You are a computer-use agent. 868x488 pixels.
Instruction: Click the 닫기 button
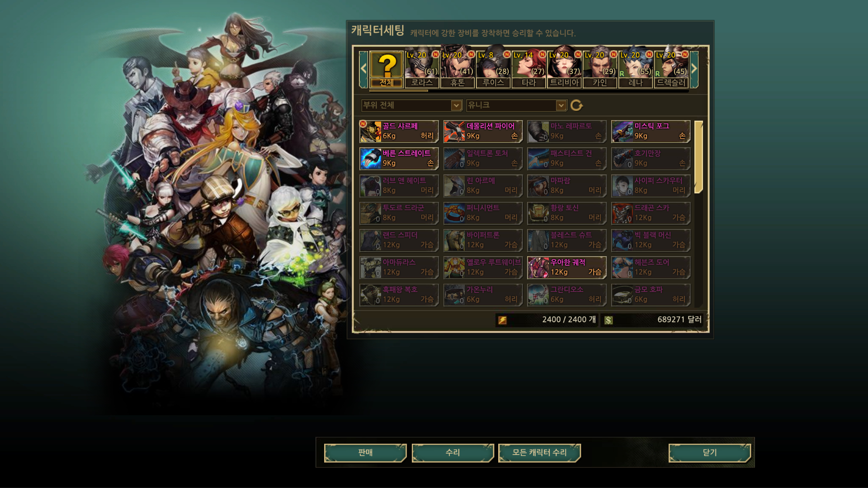710,453
